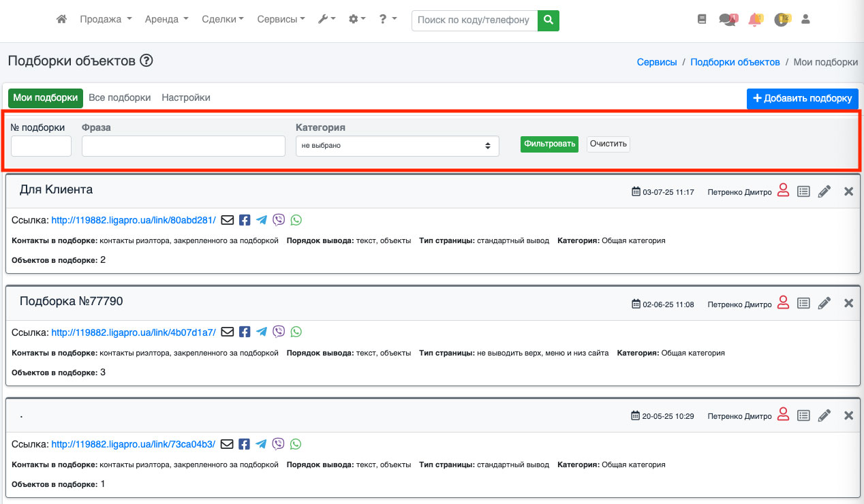
Task: Expand the Сервисы dropdown menu
Action: (x=281, y=20)
